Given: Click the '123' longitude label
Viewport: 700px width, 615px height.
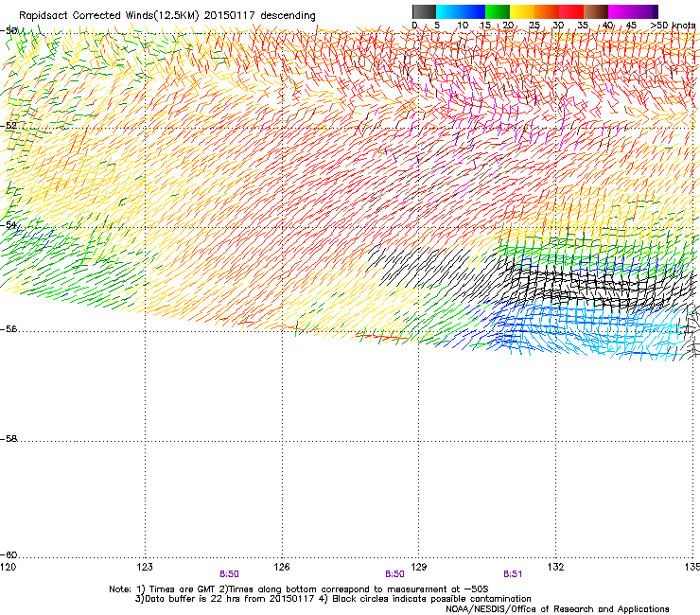Looking at the screenshot, I should tap(145, 567).
